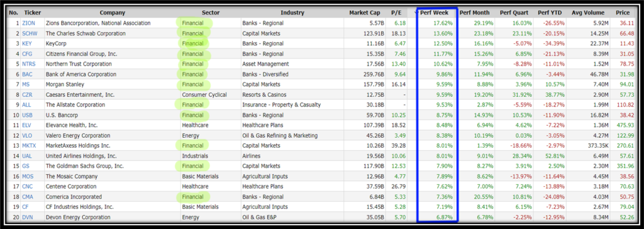Open the SCHW ticker link

(30, 33)
